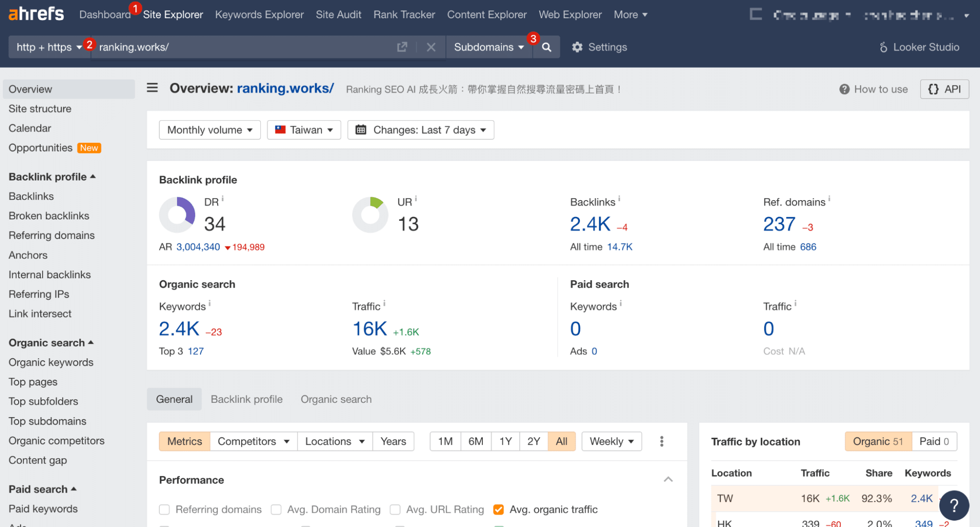980x527 pixels.
Task: Click the API button
Action: pyautogui.click(x=944, y=89)
